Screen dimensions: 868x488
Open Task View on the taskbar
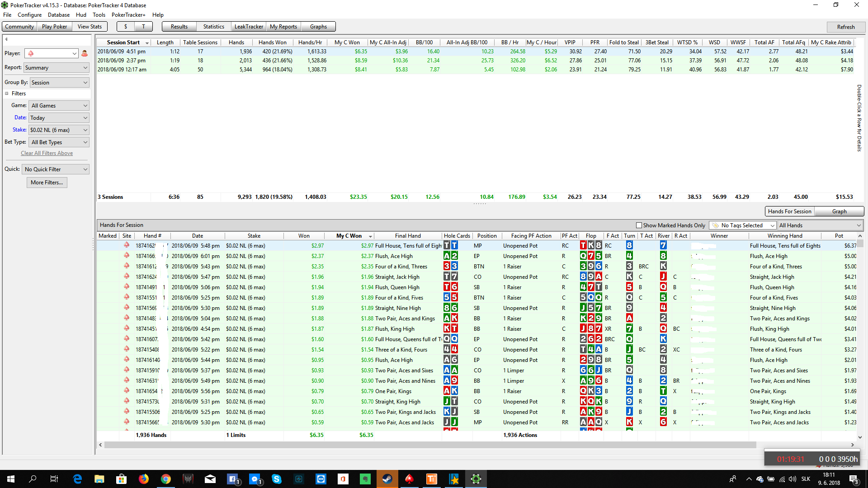[54, 479]
